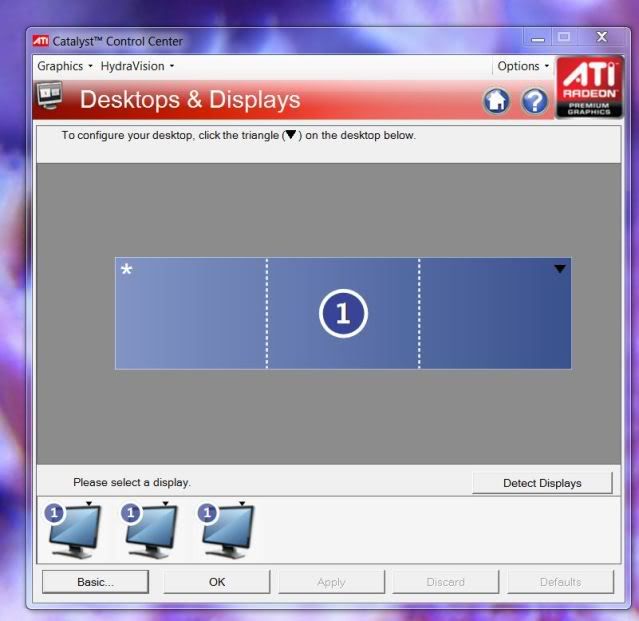Open the Graphics menu
This screenshot has height=621, width=639.
pyautogui.click(x=65, y=66)
